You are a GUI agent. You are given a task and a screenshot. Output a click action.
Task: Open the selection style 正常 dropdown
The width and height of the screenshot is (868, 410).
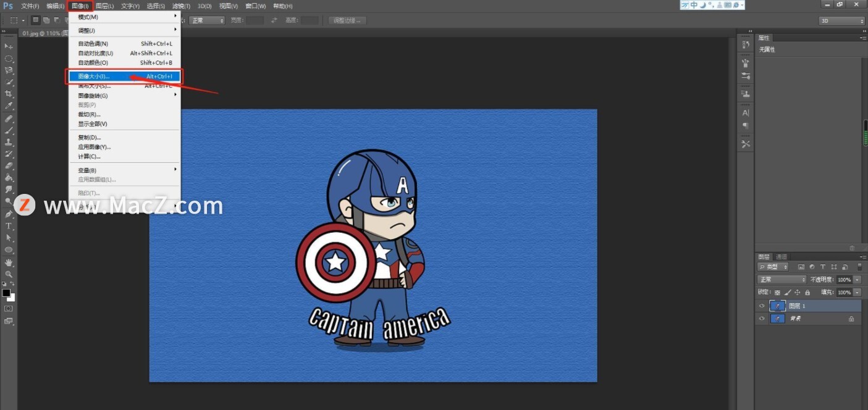click(207, 20)
